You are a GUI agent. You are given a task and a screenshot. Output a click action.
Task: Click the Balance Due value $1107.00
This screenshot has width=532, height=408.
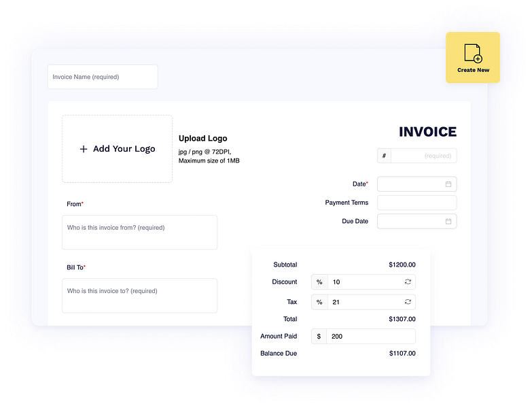(402, 354)
